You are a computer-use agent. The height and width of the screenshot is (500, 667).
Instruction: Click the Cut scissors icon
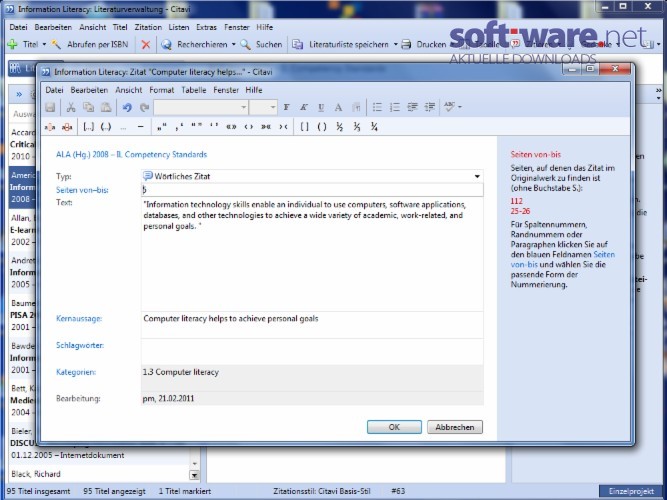point(71,107)
